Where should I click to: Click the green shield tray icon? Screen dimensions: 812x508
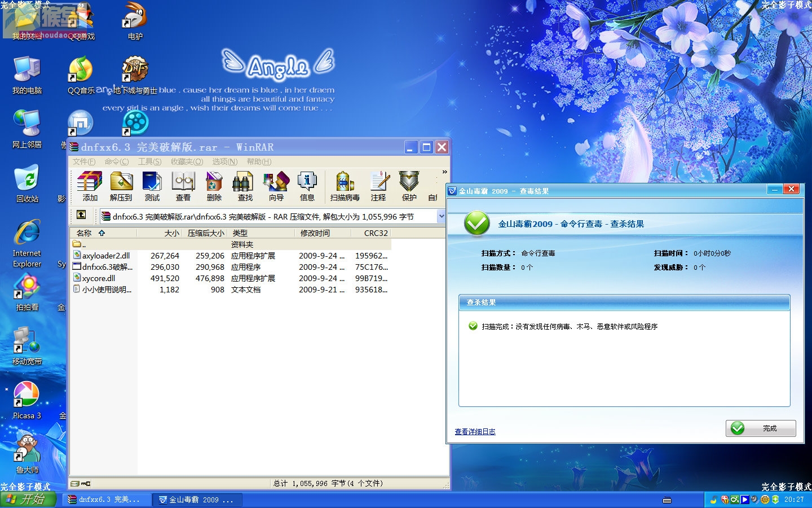[x=775, y=500]
